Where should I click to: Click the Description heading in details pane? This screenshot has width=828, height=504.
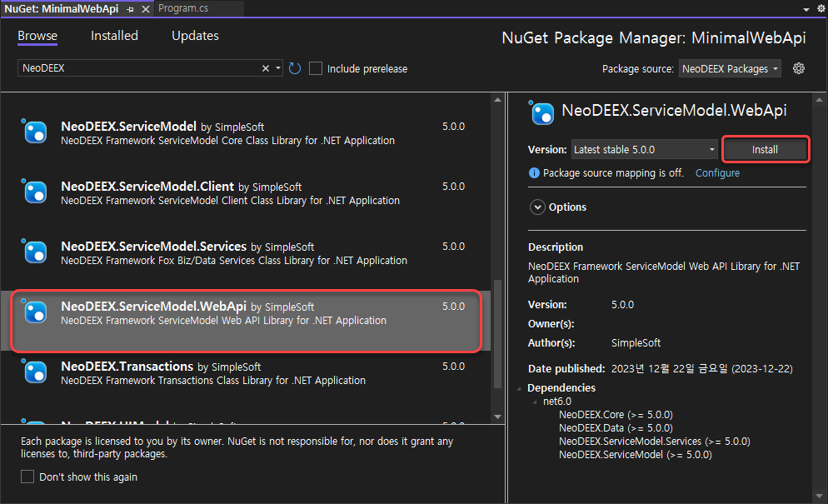click(x=556, y=247)
